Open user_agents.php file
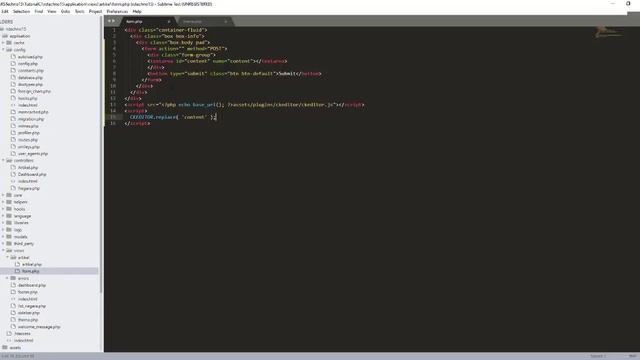The height and width of the screenshot is (360, 640). point(33,153)
